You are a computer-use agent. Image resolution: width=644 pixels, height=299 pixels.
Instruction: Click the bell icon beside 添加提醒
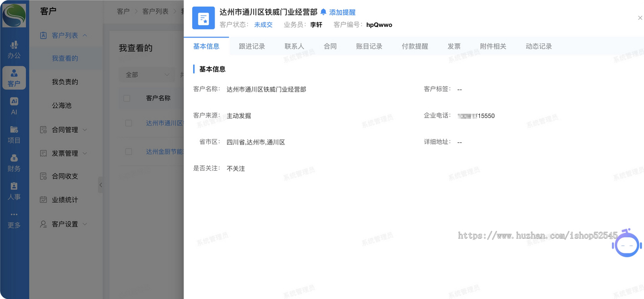323,12
